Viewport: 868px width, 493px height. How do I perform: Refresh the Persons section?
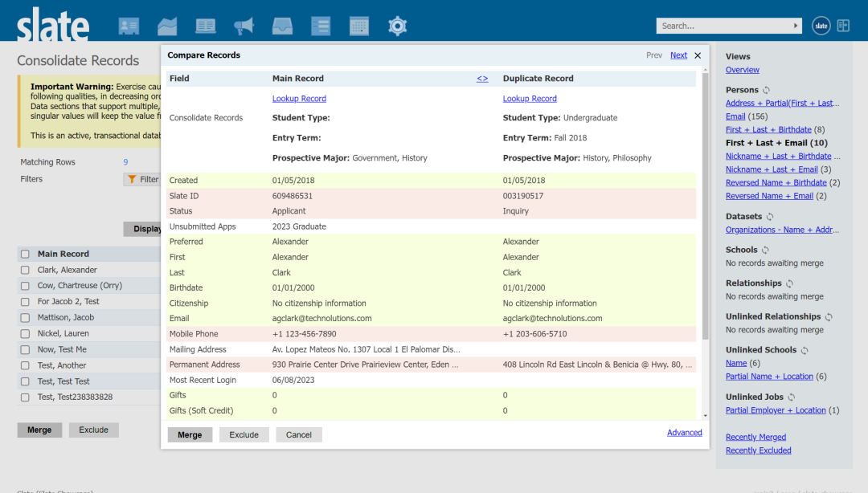pos(766,90)
